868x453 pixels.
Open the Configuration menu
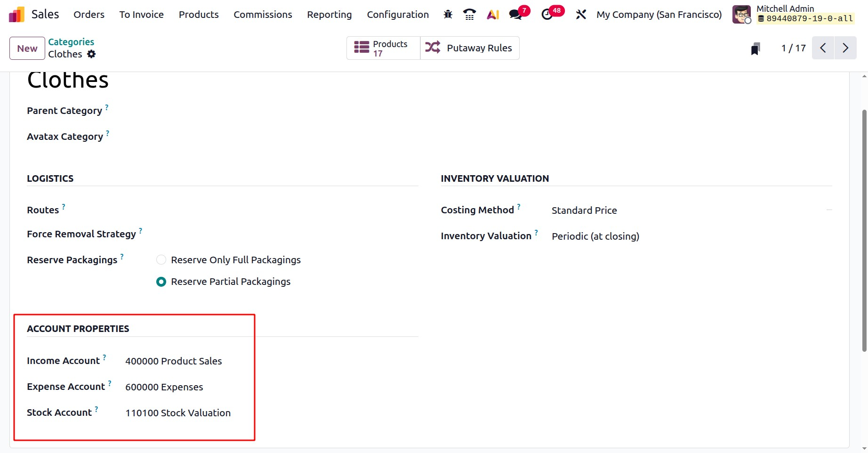(x=398, y=15)
